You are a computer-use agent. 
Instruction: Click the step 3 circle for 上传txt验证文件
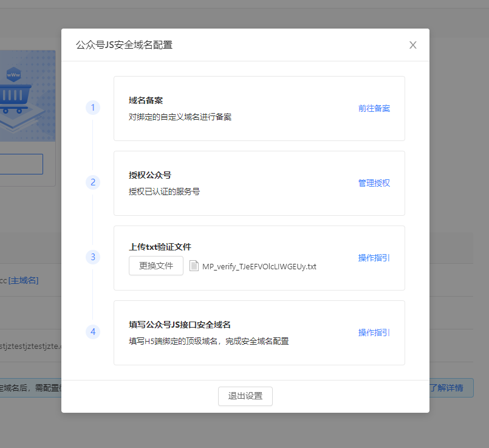click(93, 257)
